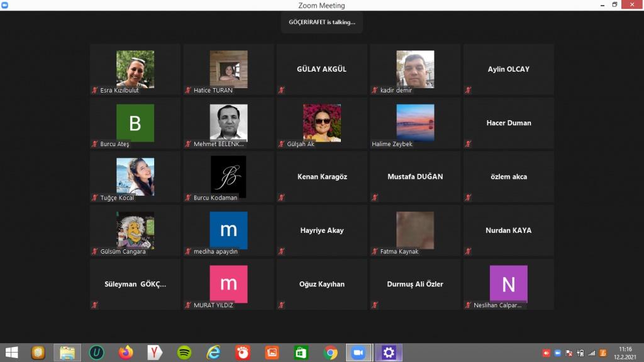Select Neslihan Calpar's purple N avatar
Image resolution: width=644 pixels, height=362 pixels.
508,284
